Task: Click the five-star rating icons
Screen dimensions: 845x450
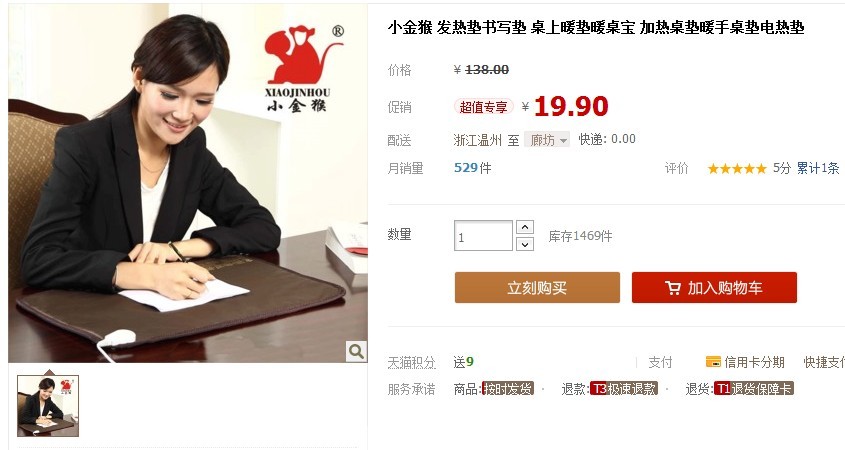Action: click(737, 169)
